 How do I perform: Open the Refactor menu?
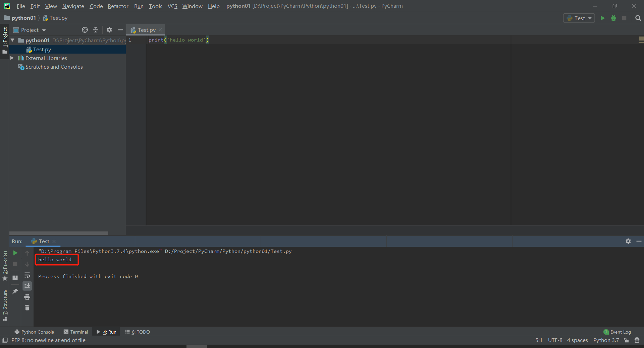118,6
